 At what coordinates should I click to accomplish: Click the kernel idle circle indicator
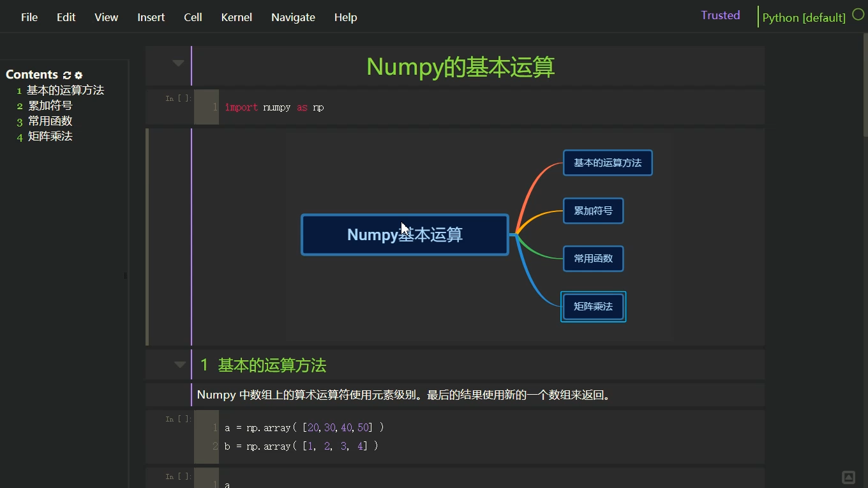pos(858,15)
